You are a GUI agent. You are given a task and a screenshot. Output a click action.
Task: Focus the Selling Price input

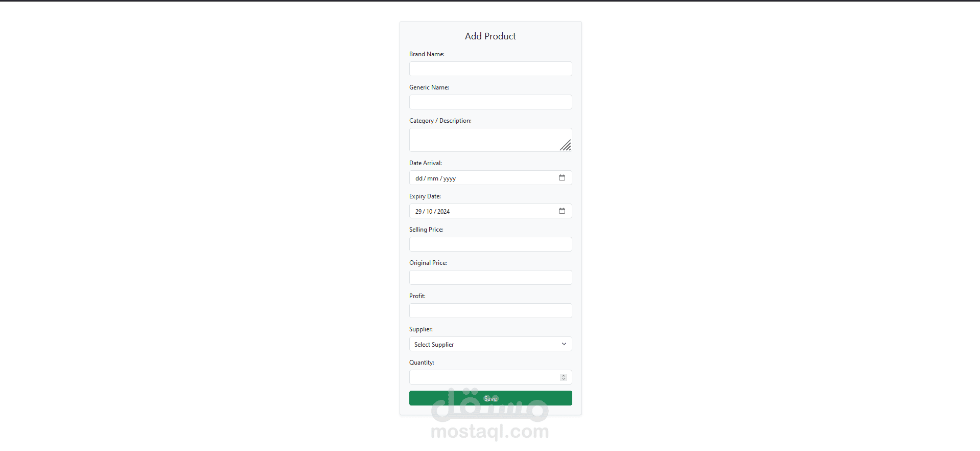[x=490, y=244]
